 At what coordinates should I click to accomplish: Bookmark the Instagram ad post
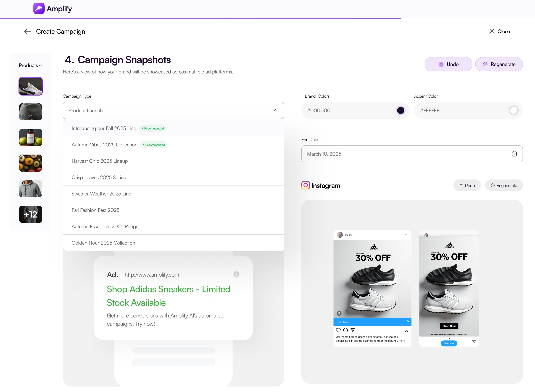406,330
